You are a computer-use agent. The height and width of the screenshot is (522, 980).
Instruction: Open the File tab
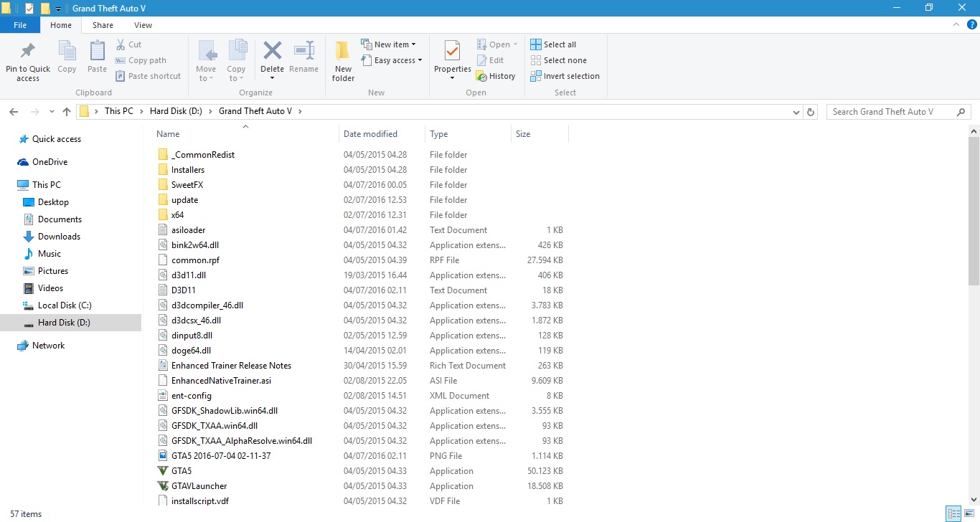coord(20,25)
